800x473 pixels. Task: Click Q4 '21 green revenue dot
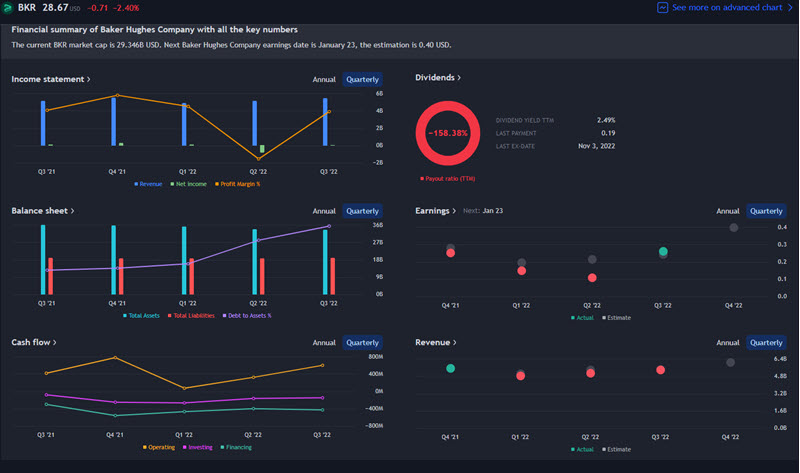coord(451,368)
